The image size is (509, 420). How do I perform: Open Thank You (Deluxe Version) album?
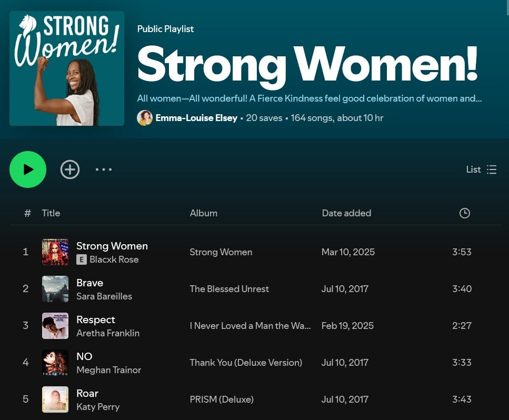(246, 363)
